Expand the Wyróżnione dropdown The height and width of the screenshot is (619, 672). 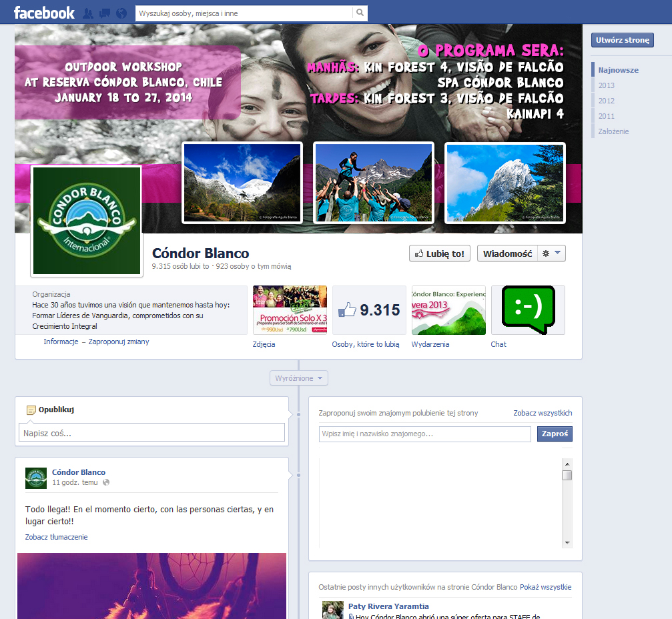(299, 378)
